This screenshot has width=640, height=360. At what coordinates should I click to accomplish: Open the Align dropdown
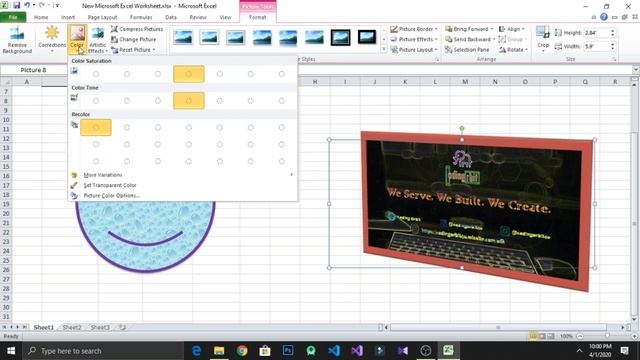512,29
